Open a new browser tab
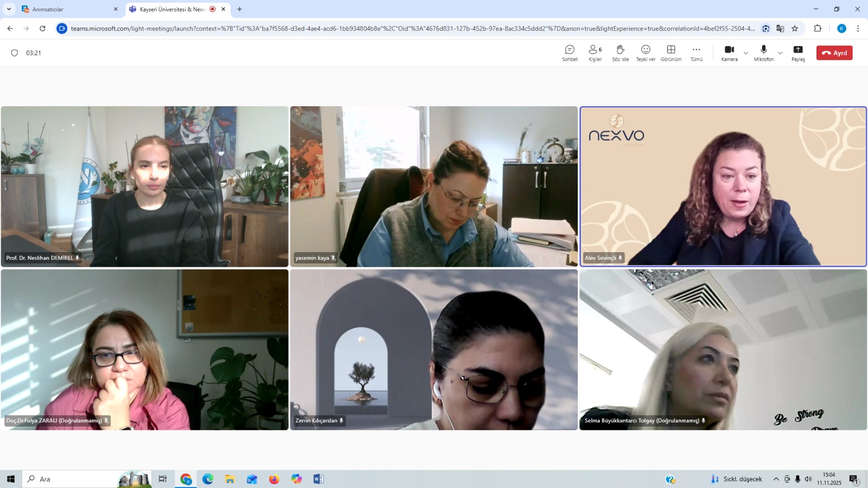The height and width of the screenshot is (488, 868). click(240, 9)
